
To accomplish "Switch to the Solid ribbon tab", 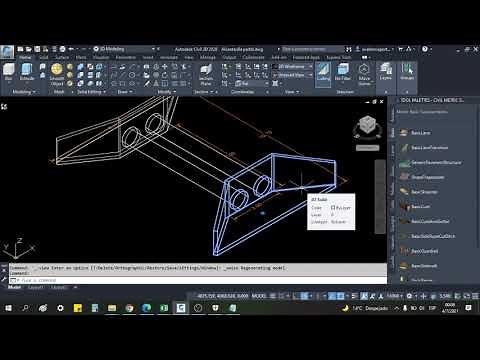I will (44, 57).
